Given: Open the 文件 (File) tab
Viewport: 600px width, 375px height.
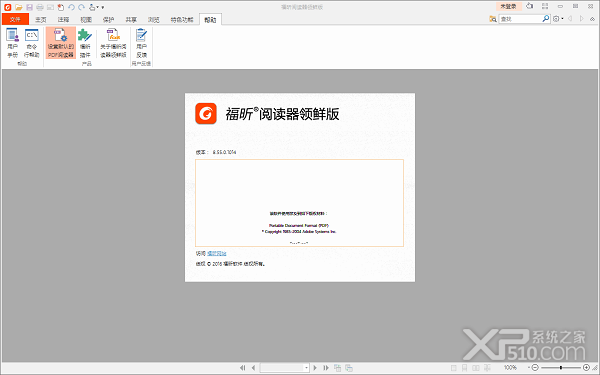Looking at the screenshot, I should coord(15,19).
